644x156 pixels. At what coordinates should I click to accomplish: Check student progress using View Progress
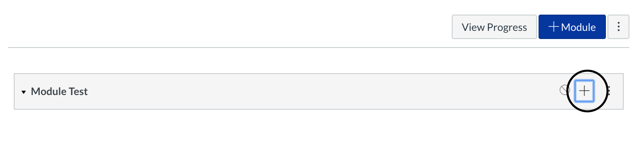(x=494, y=27)
